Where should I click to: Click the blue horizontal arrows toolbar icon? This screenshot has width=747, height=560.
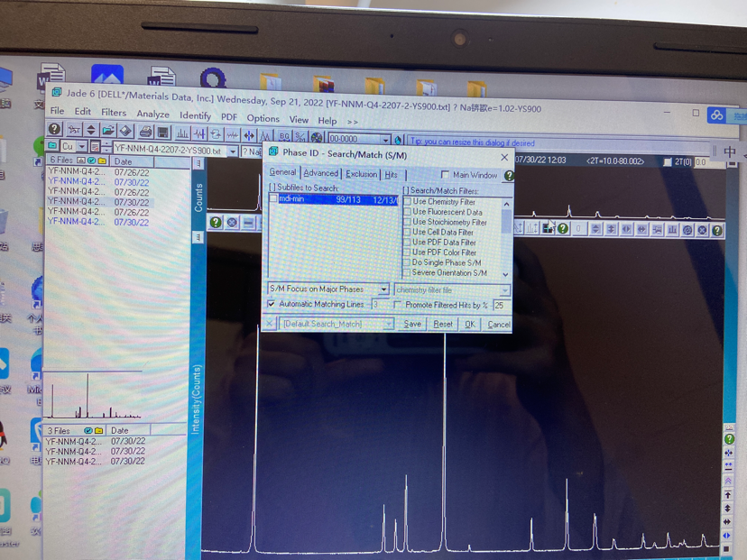tap(249, 135)
